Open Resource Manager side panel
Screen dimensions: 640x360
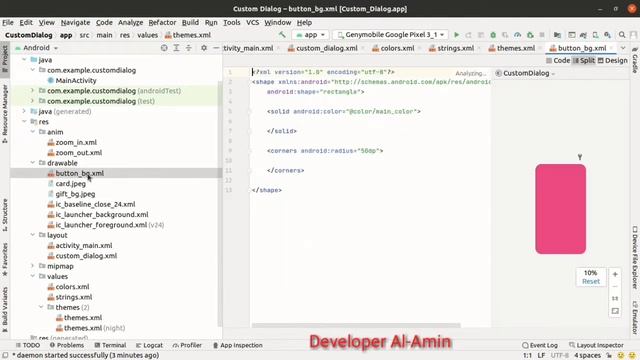[x=5, y=113]
